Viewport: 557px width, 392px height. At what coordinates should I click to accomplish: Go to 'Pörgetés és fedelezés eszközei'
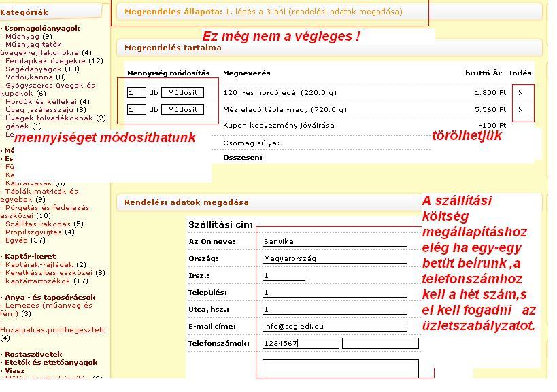(x=45, y=212)
